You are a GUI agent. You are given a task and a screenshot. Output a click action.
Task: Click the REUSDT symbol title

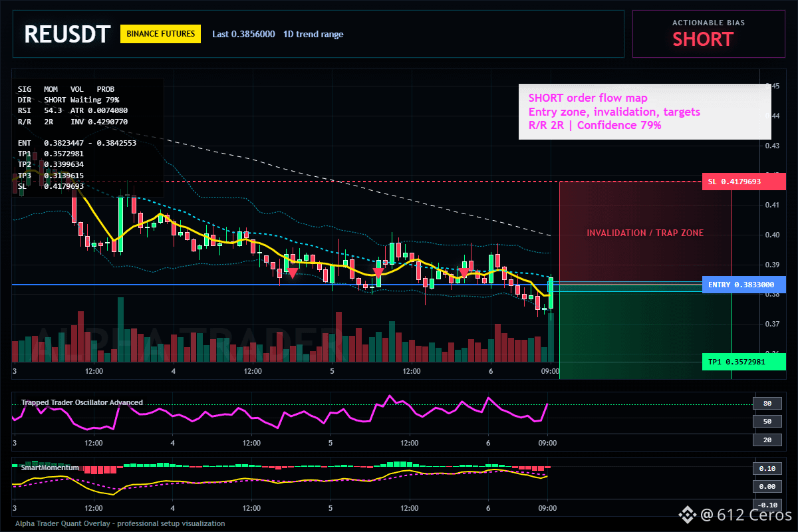(x=66, y=34)
